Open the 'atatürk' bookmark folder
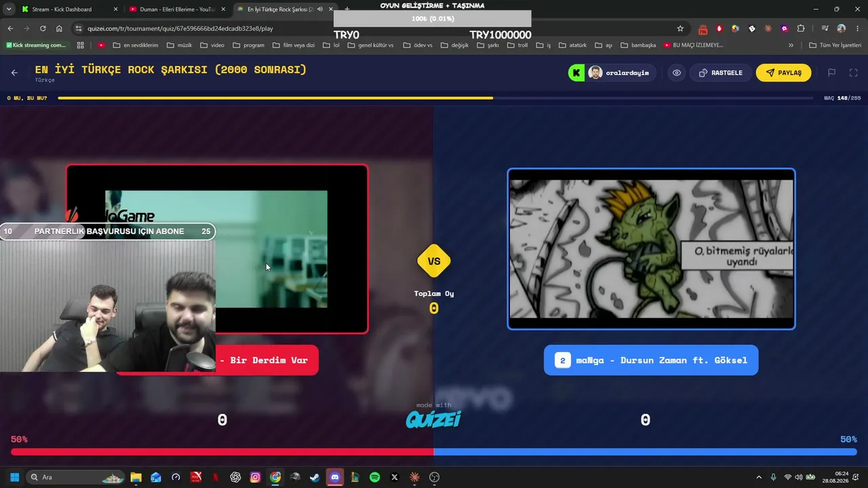Viewport: 868px width, 488px height. [572, 45]
